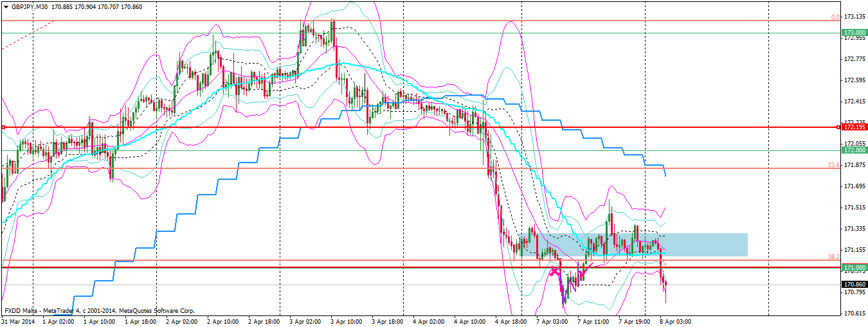Click the 1 Apr 18:00 time label
Screen dimensions: 868x327
(x=141, y=321)
